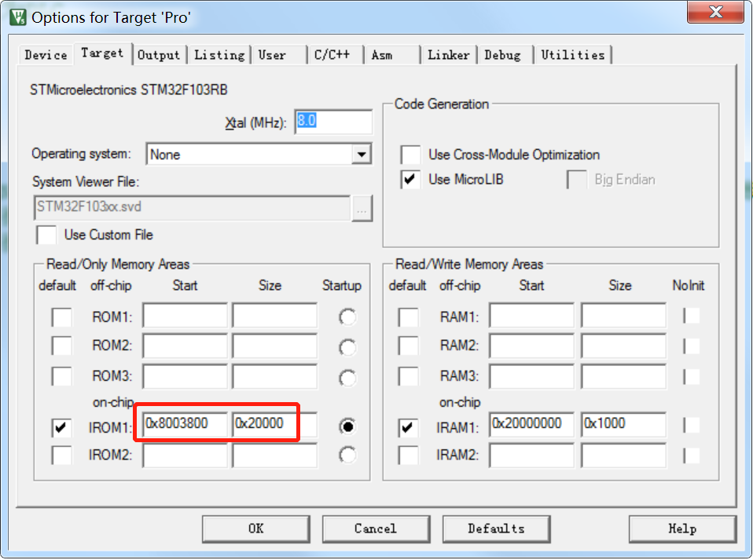Image resolution: width=753 pixels, height=560 pixels.
Task: Open the Linker tab
Action: pos(448,55)
